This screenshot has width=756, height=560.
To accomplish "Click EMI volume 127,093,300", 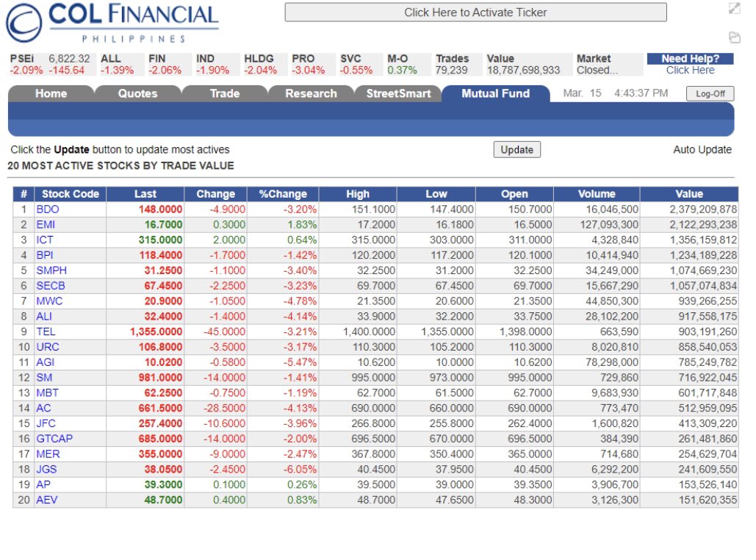I will click(609, 225).
